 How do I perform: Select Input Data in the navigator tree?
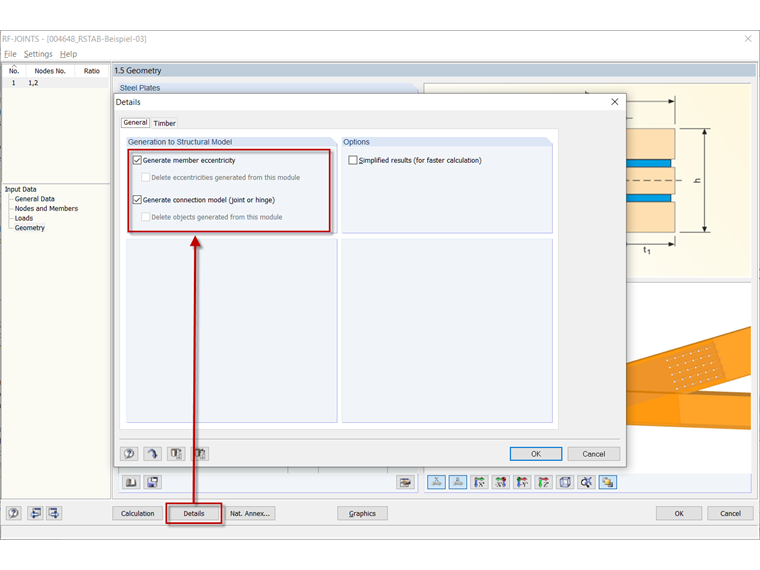click(20, 189)
